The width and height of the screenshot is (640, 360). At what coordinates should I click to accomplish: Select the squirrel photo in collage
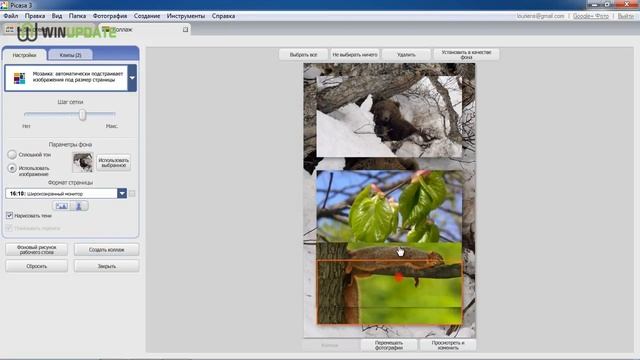tap(389, 292)
